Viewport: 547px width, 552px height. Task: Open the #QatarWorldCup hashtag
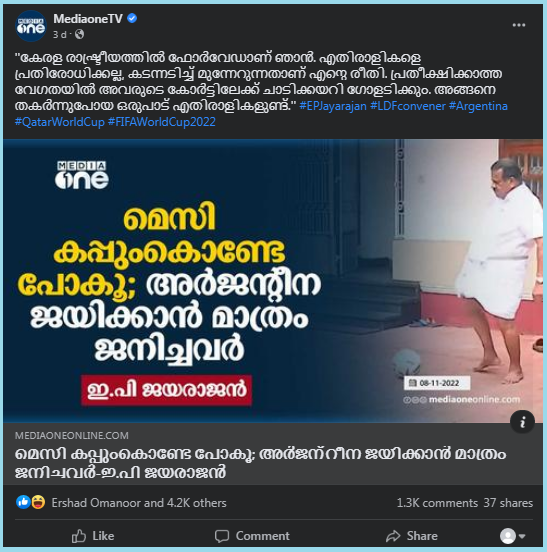point(60,122)
